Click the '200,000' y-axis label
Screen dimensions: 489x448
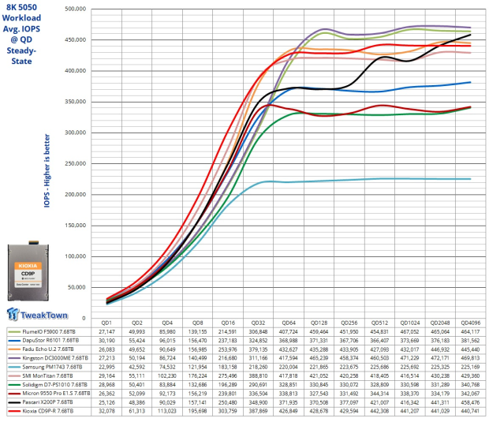point(76,194)
